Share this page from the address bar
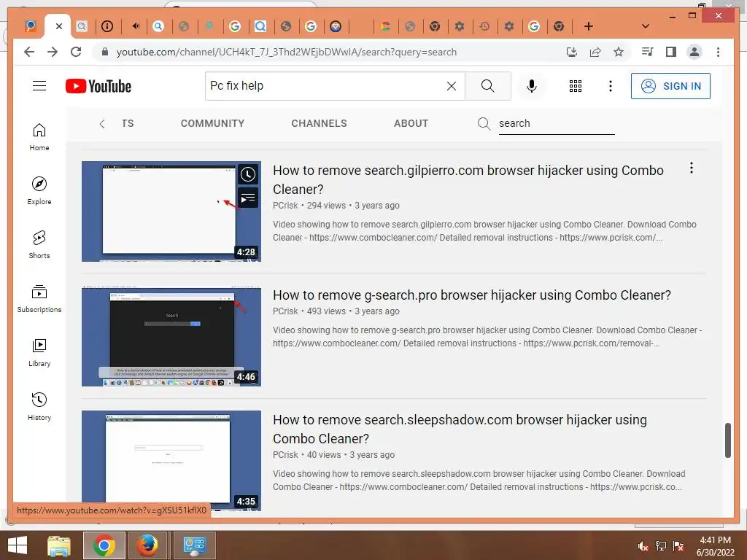This screenshot has width=747, height=560. tap(595, 52)
